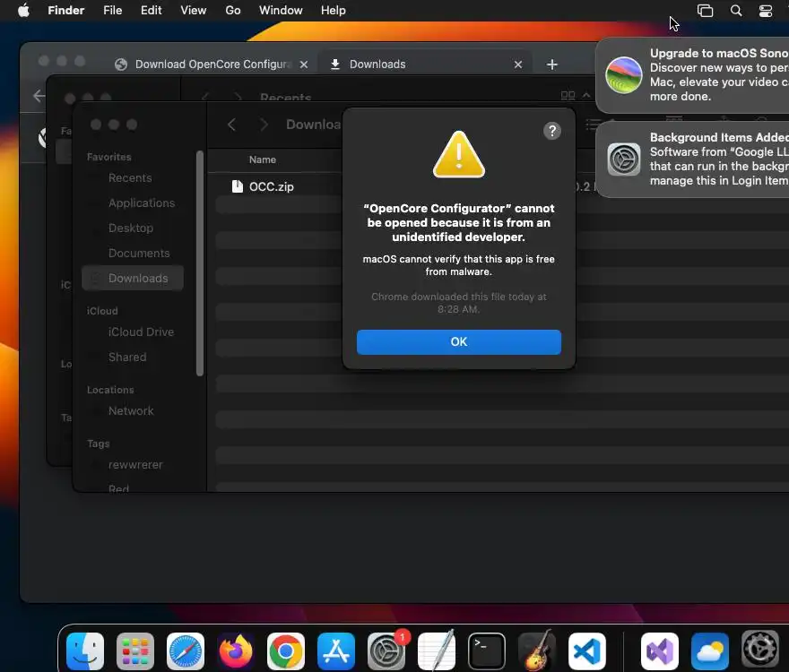This screenshot has width=789, height=672.
Task: Go back in Chrome browser
Action: pos(39,96)
